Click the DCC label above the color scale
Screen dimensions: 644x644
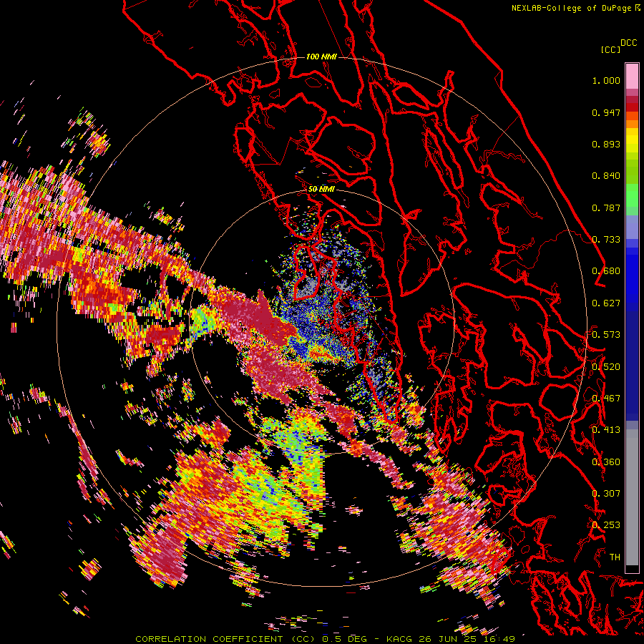tap(629, 43)
